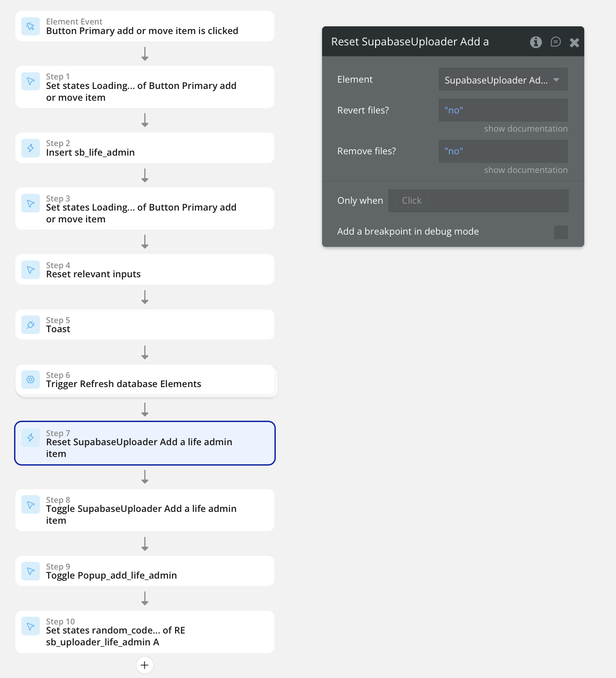Screen dimensions: 616x678
Task: Click the Element Event cursor icon
Action: 30,26
